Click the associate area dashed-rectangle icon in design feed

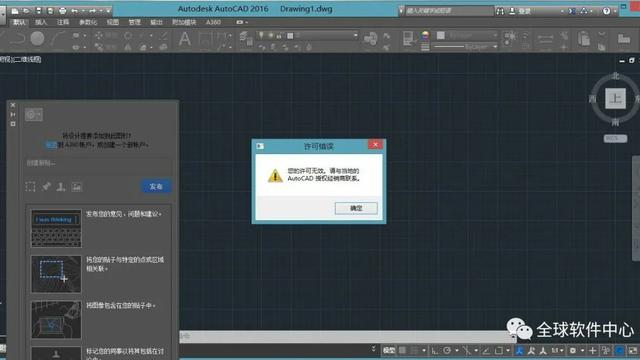pyautogui.click(x=30, y=187)
